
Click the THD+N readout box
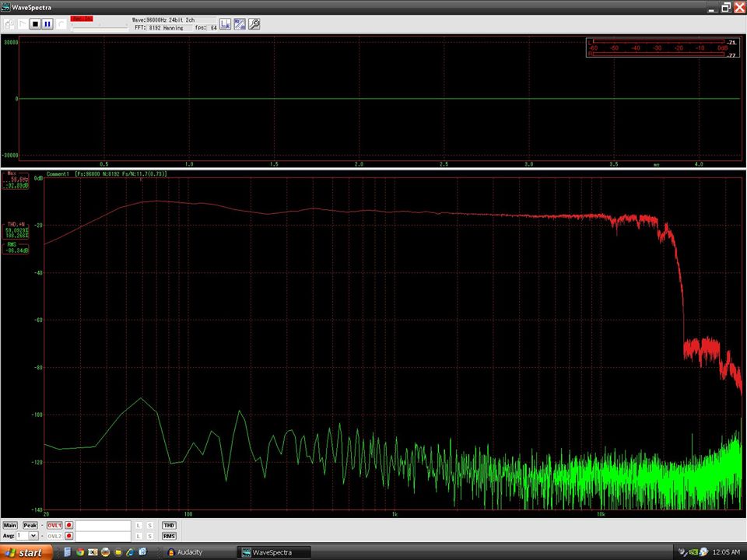coord(16,230)
